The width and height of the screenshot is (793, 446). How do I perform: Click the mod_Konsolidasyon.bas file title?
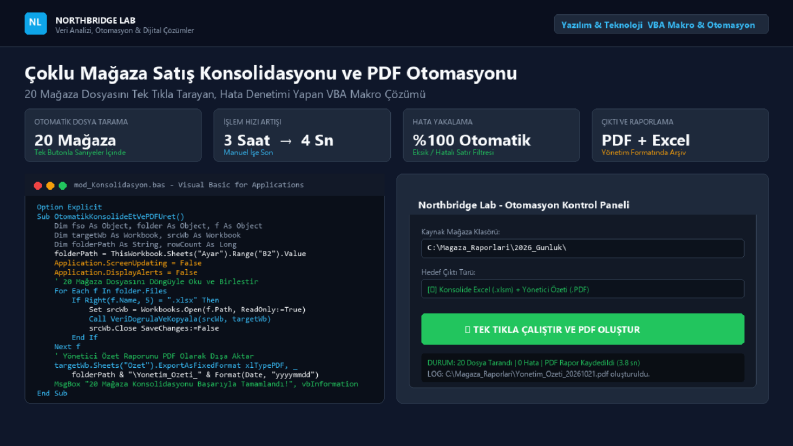189,185
